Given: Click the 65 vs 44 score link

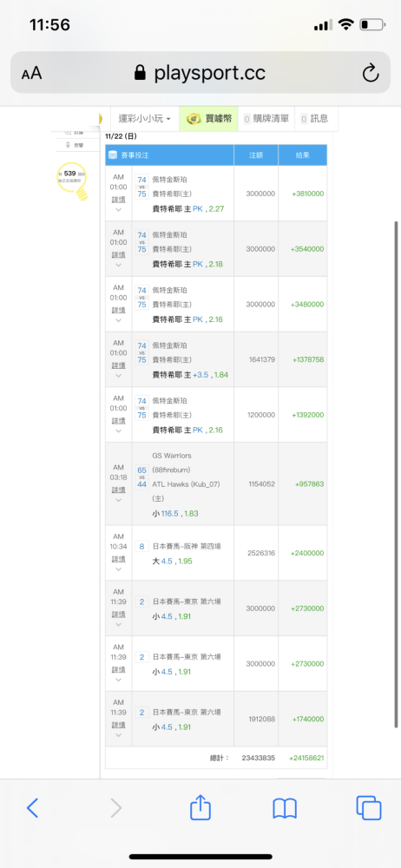Looking at the screenshot, I should click(141, 477).
